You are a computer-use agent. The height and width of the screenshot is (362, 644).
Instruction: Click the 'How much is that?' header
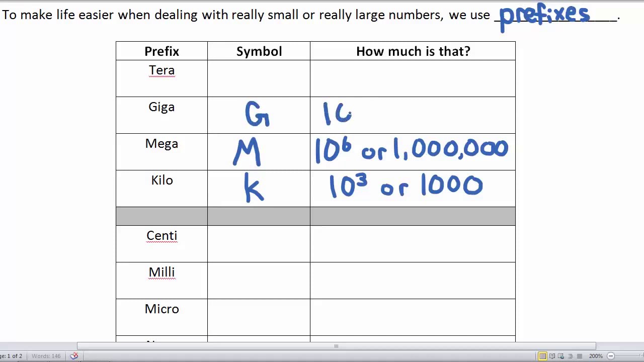413,51
